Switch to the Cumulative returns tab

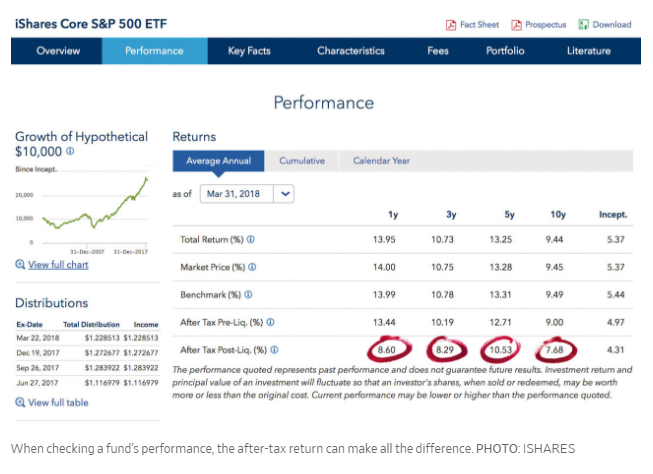[301, 161]
